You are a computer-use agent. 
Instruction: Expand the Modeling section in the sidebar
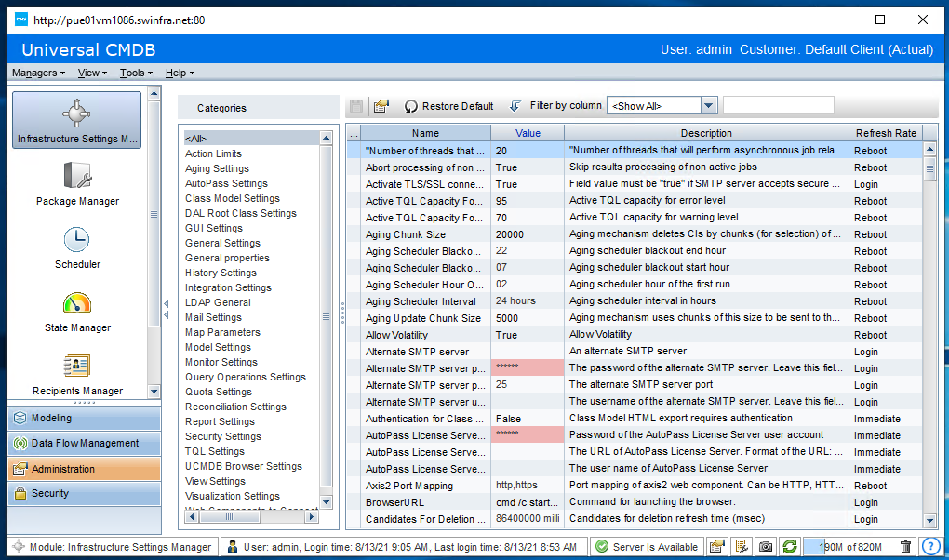[x=84, y=418]
